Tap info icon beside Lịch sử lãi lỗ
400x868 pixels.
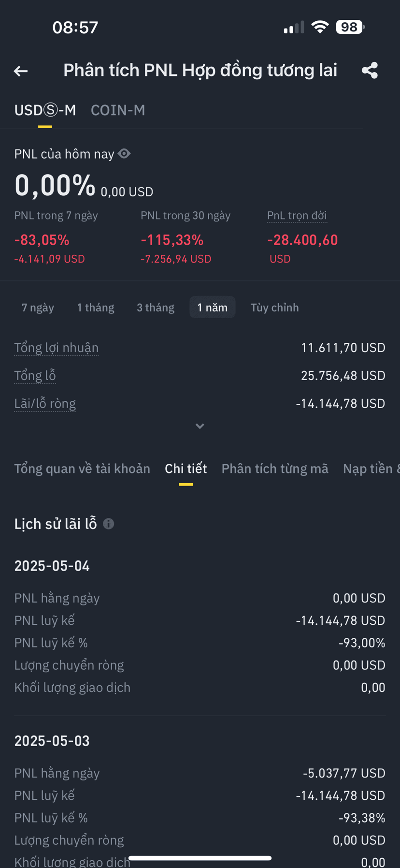pyautogui.click(x=109, y=524)
